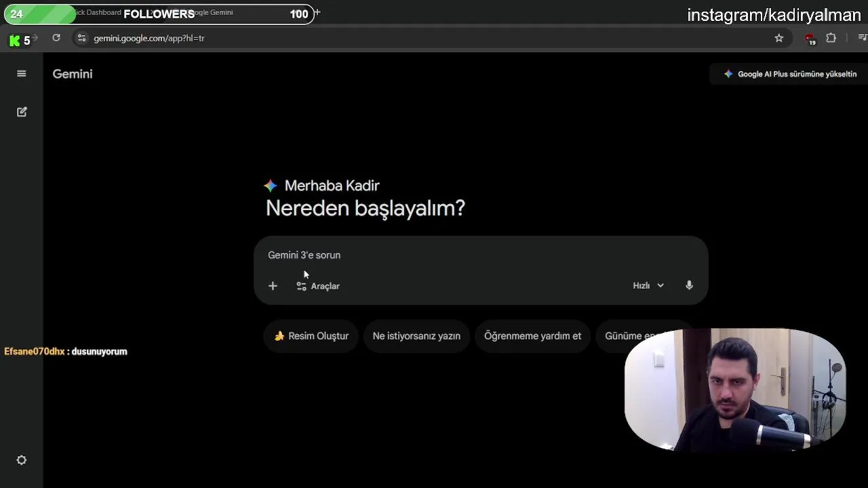Open Gemini settings gear in sidebar
This screenshot has width=868, height=488.
click(x=22, y=460)
